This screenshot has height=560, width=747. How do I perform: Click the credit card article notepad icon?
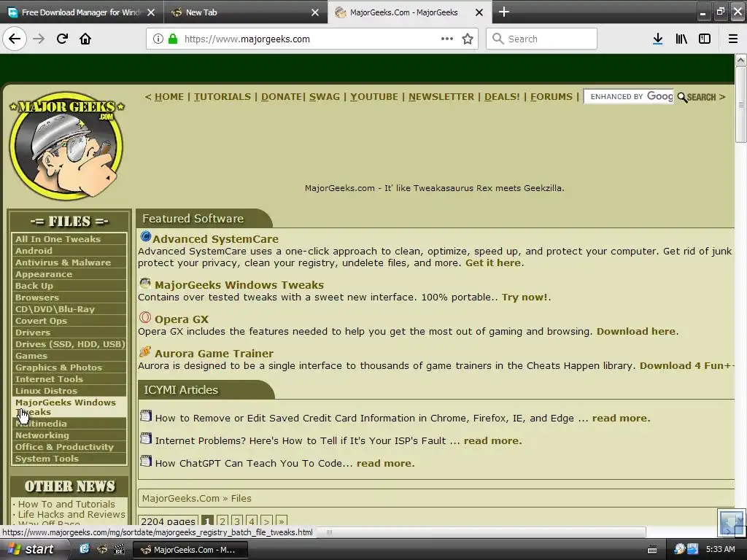(146, 416)
